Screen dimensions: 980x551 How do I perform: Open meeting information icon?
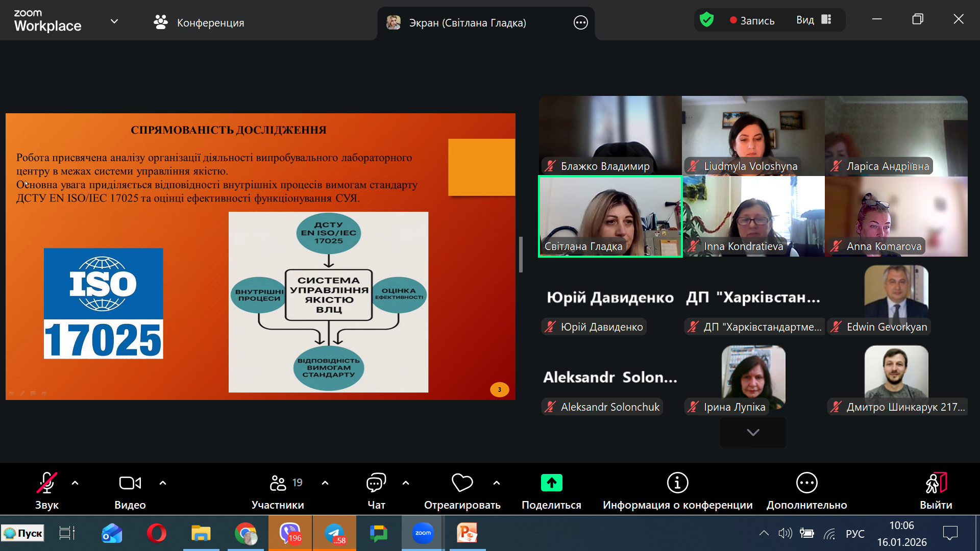[x=677, y=483]
